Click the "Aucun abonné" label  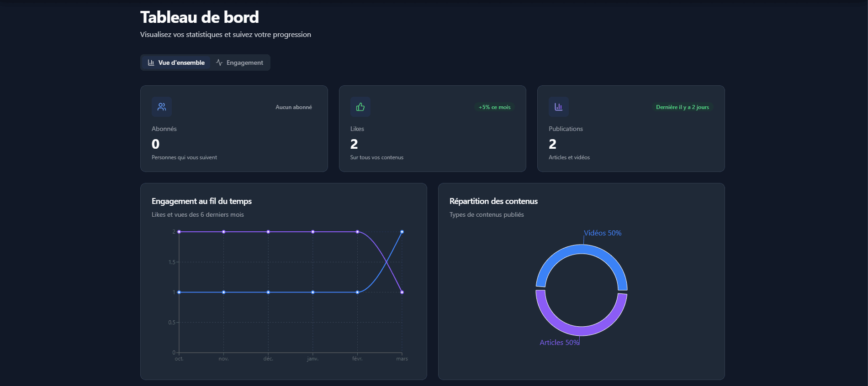(293, 107)
